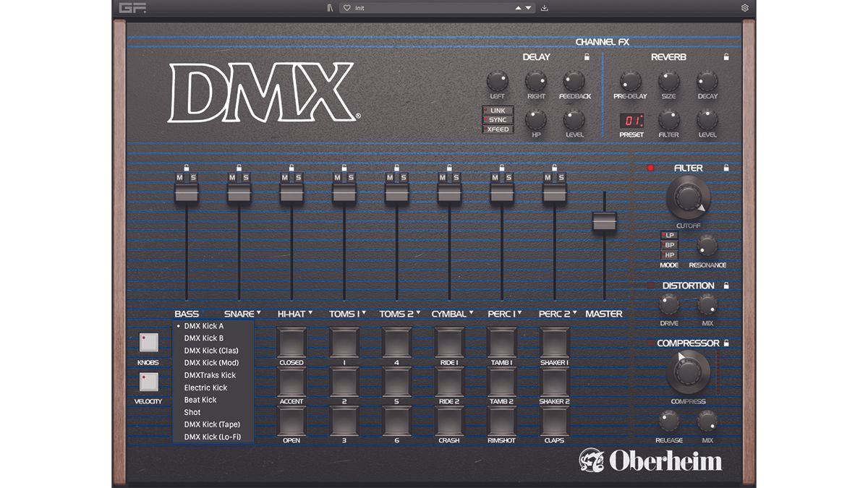The width and height of the screenshot is (868, 488).
Task: Mute the BASS channel with its M button
Action: 179,176
